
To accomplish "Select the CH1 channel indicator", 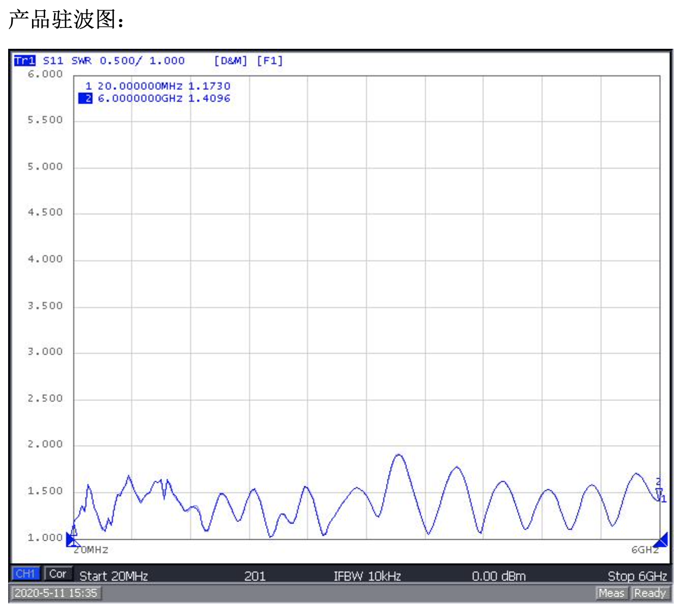I will tap(25, 574).
